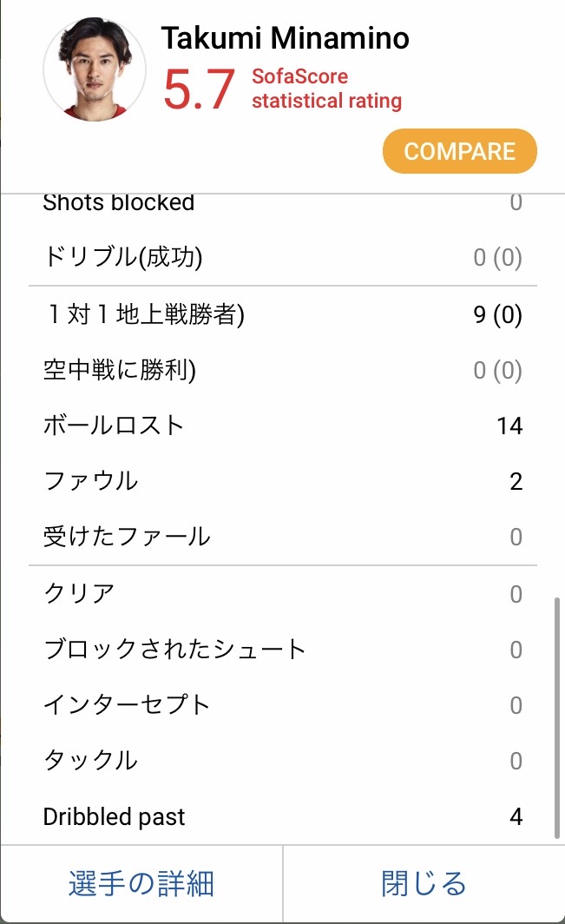Click the orange COMPARE button

pos(459,151)
